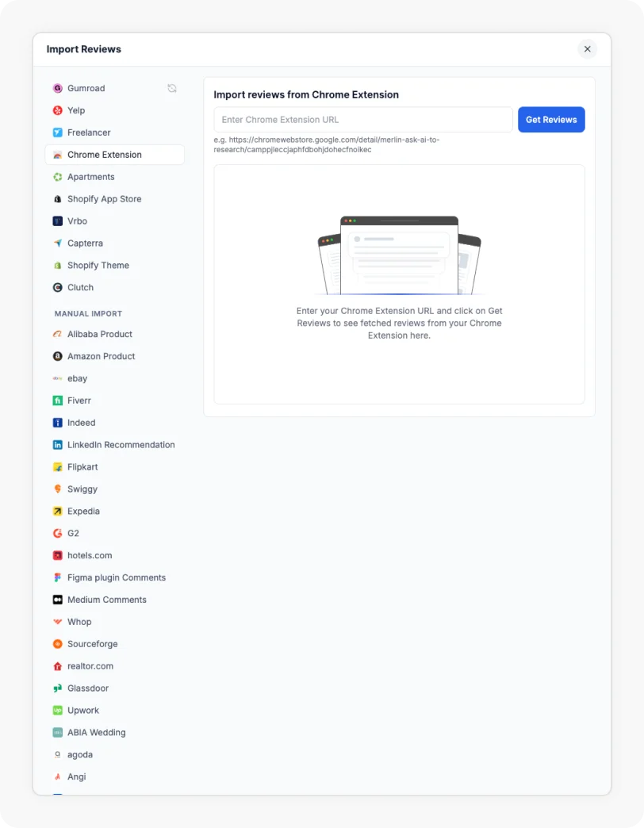This screenshot has width=644, height=828.
Task: Click the sync icon beside Gumroad
Action: coord(172,88)
